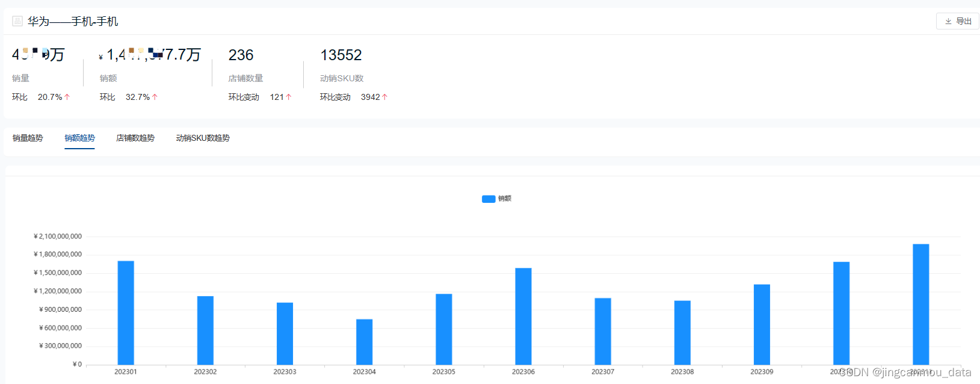Viewport: 980px width, 384px height.
Task: Click the 32.7% 环比 value
Action: click(x=138, y=97)
